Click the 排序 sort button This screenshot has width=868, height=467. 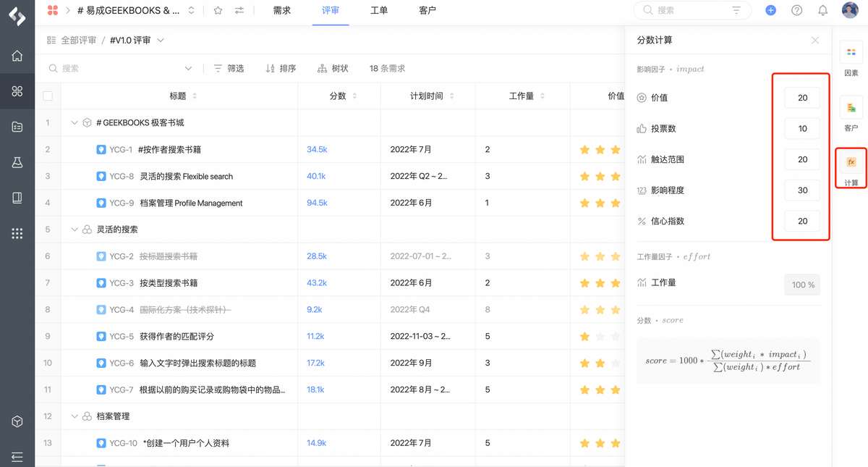coord(281,68)
